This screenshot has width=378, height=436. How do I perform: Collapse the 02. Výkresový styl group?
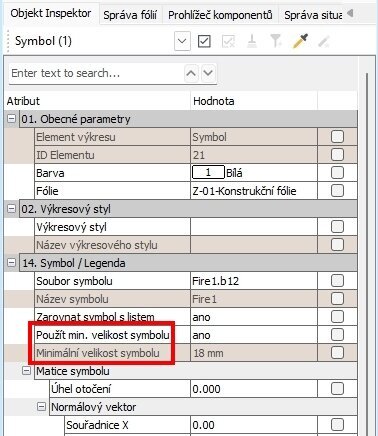click(x=11, y=208)
